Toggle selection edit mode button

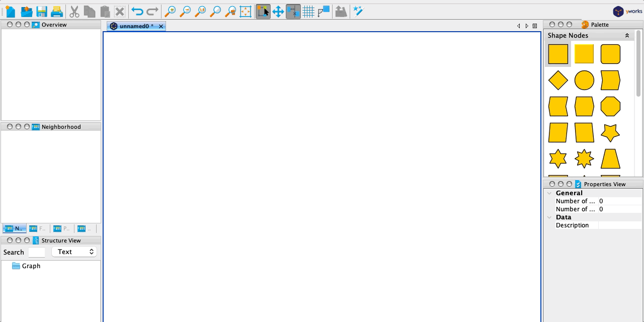[x=263, y=11]
